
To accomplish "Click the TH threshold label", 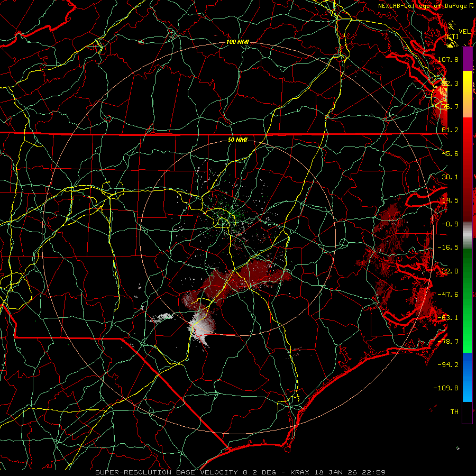I will click(454, 412).
